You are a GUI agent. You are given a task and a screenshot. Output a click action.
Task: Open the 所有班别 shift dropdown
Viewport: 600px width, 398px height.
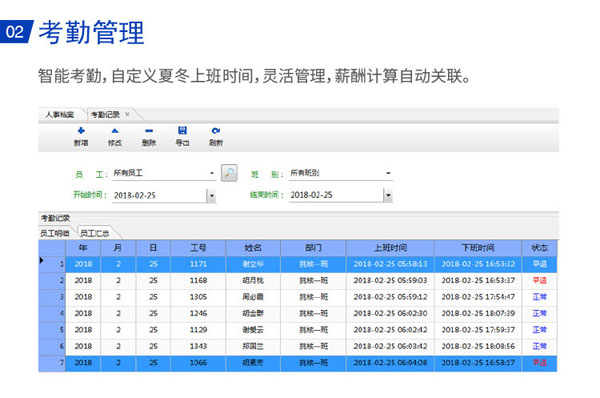click(388, 173)
